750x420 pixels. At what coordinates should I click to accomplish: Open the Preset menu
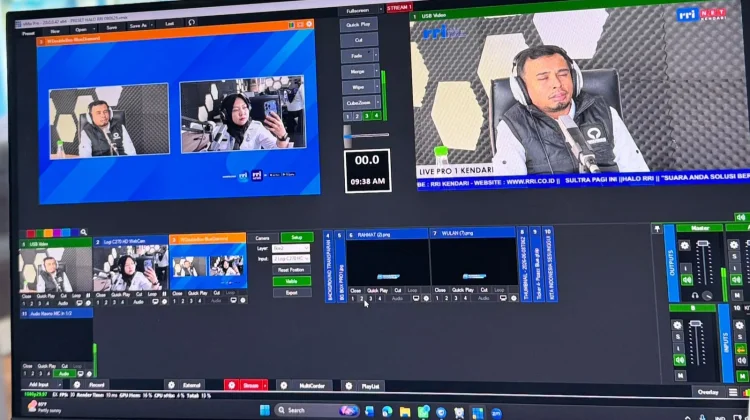28,33
